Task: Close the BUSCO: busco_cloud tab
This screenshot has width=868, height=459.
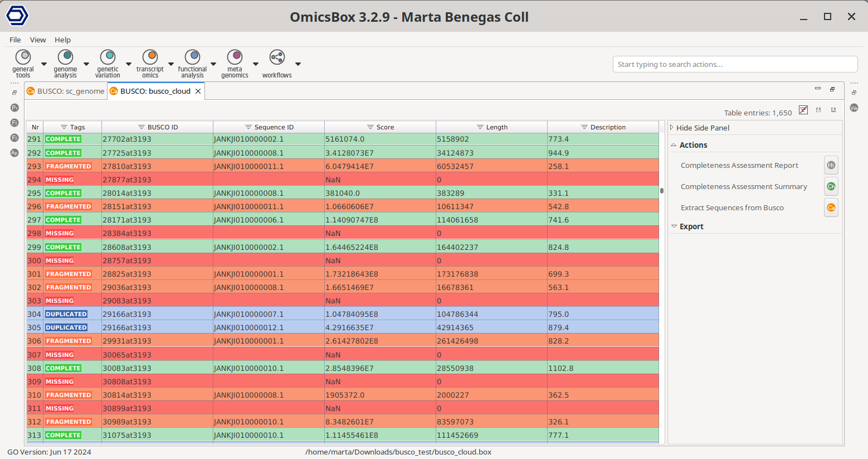Action: (198, 91)
